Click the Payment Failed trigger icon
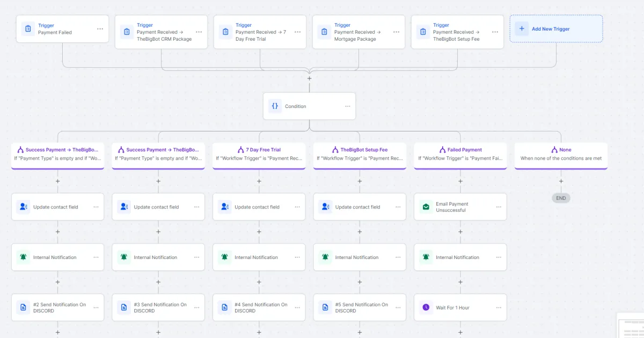The image size is (644, 338). click(28, 29)
